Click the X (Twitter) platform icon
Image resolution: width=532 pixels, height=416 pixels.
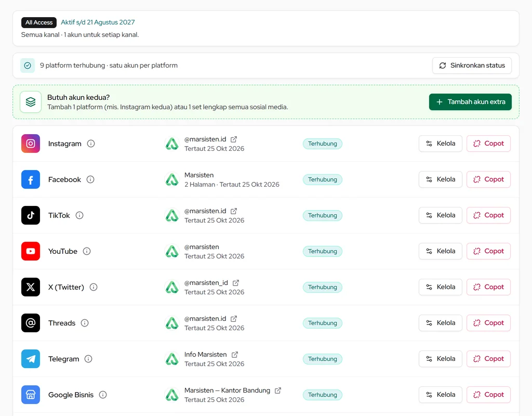tap(31, 287)
